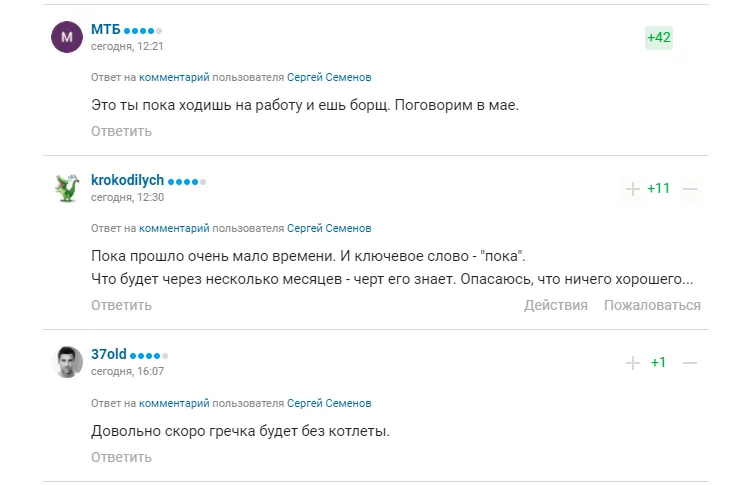Upvote 37old's comment with plus icon
The image size is (736, 485).
[632, 362]
